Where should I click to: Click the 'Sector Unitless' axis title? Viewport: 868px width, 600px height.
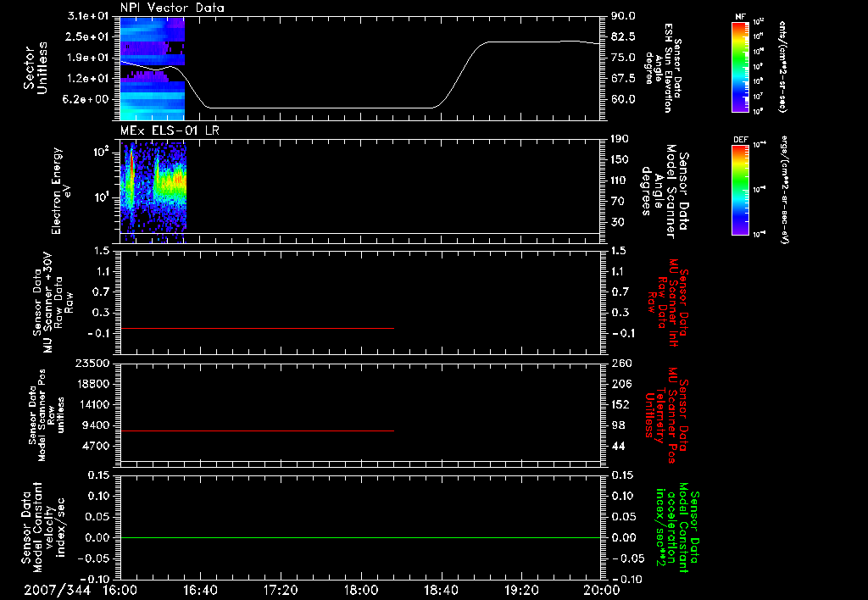click(36, 68)
